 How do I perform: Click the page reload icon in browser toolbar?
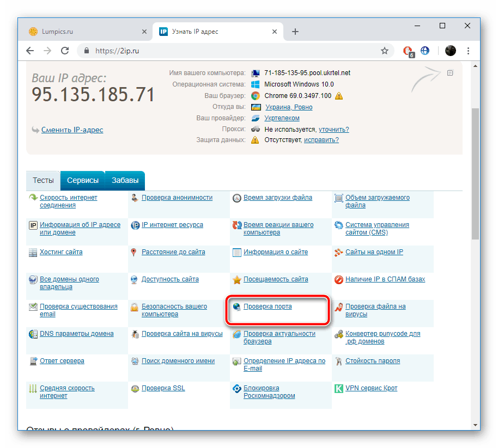(x=65, y=50)
